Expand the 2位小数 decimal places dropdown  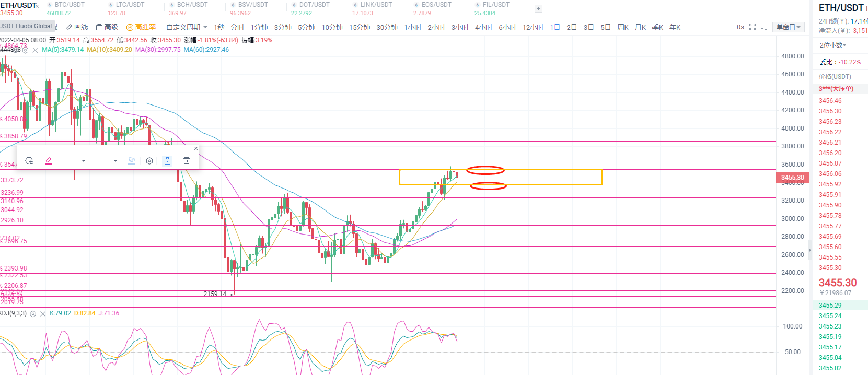[833, 45]
